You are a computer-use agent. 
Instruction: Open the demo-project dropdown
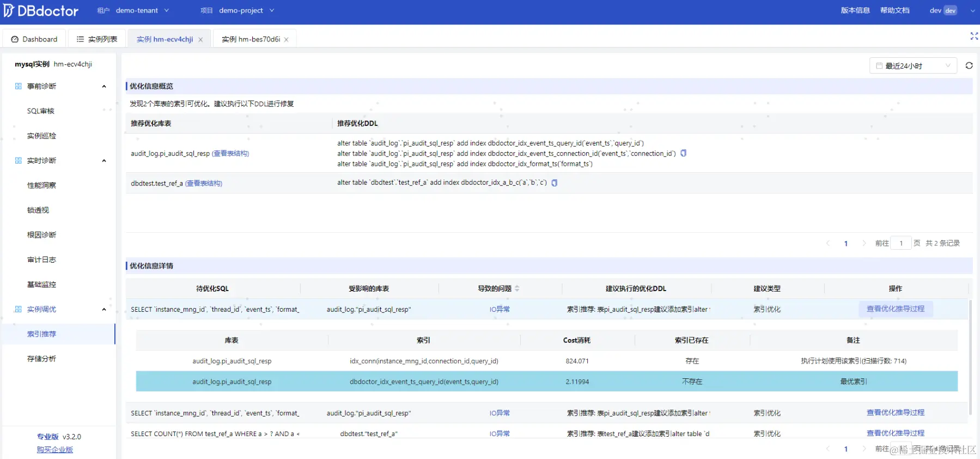(x=247, y=10)
